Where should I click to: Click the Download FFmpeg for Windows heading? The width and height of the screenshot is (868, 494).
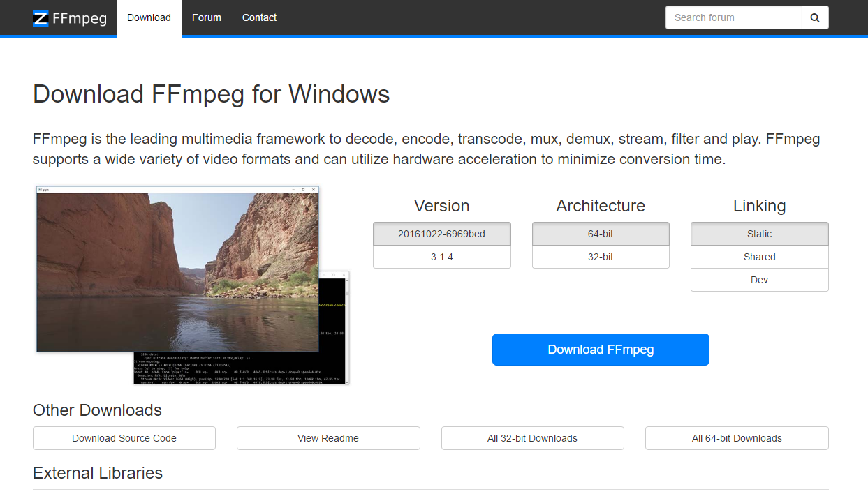click(212, 94)
